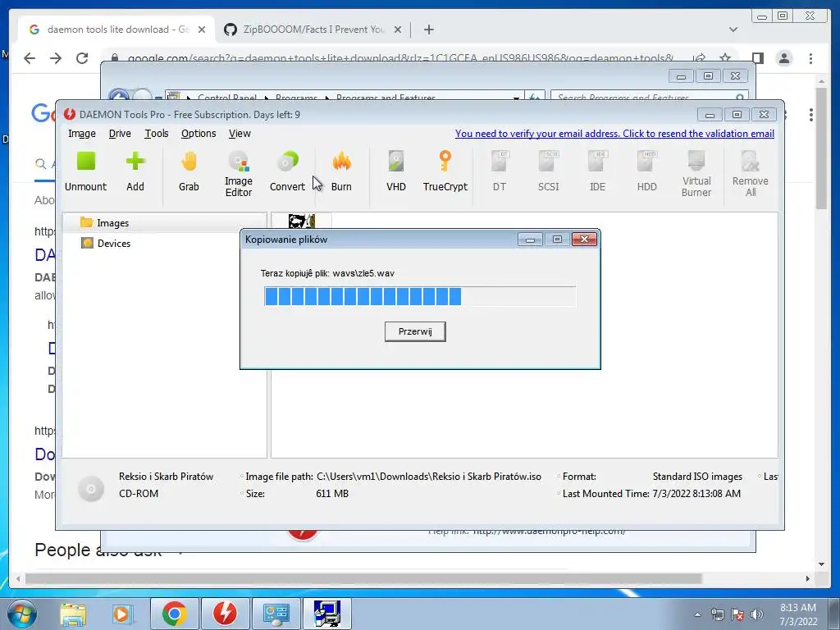Click the 'Teraz kopiujê plik: wavs\zle5.wav' text
Image resolution: width=840 pixels, height=630 pixels.
pos(327,273)
